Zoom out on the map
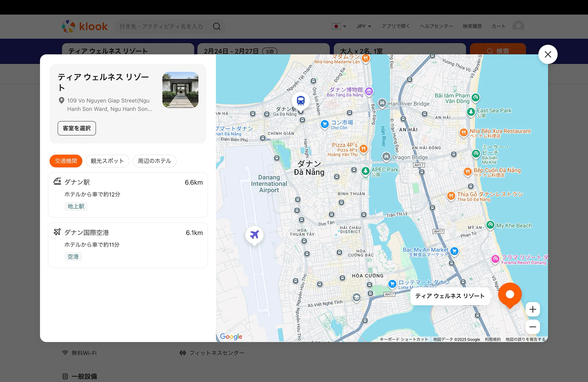This screenshot has width=588, height=382. pos(533,327)
